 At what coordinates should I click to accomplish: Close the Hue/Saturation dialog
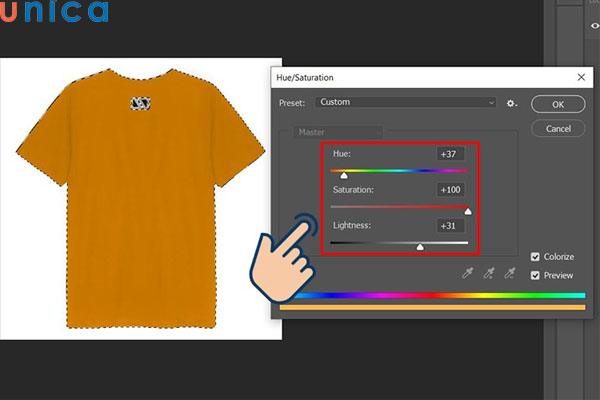(x=581, y=77)
